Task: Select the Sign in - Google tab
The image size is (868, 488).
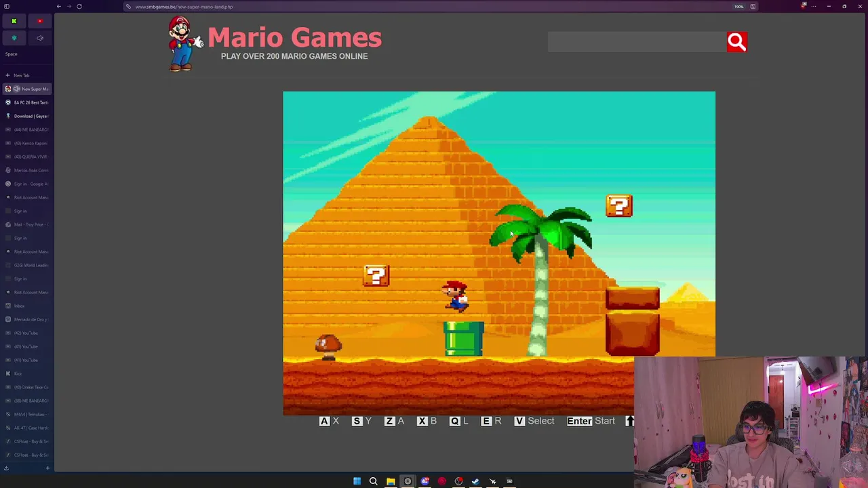Action: 27,184
